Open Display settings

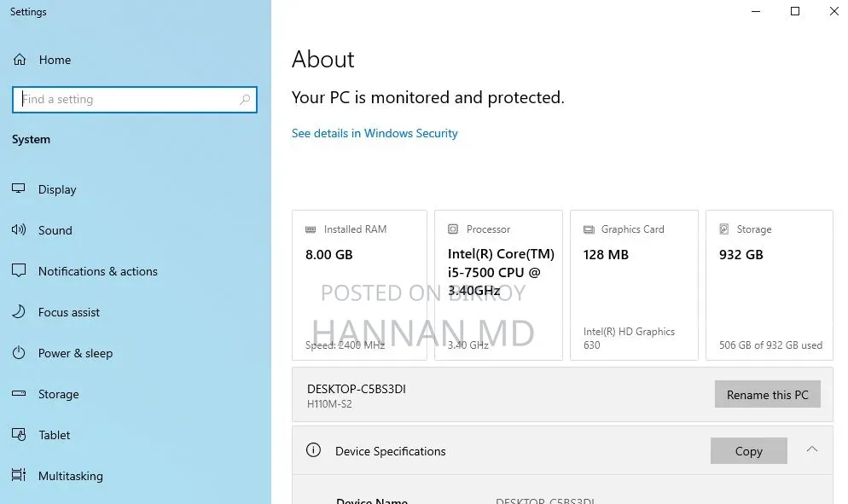point(57,189)
